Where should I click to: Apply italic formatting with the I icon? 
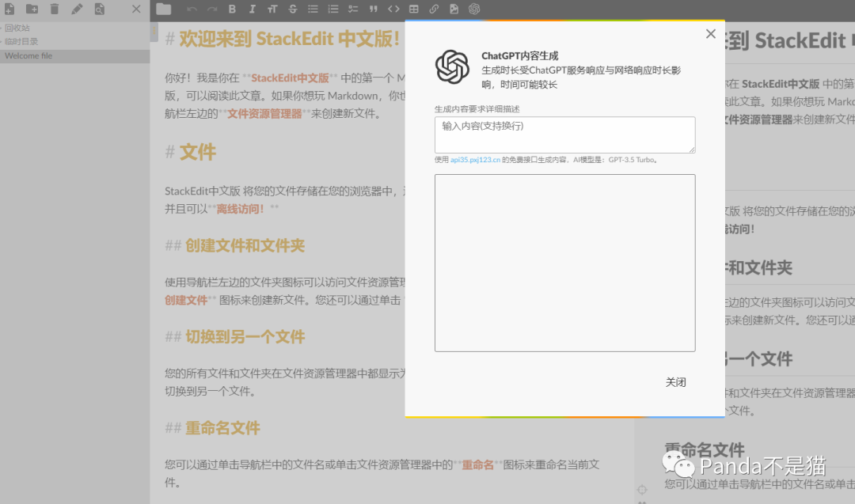point(252,9)
